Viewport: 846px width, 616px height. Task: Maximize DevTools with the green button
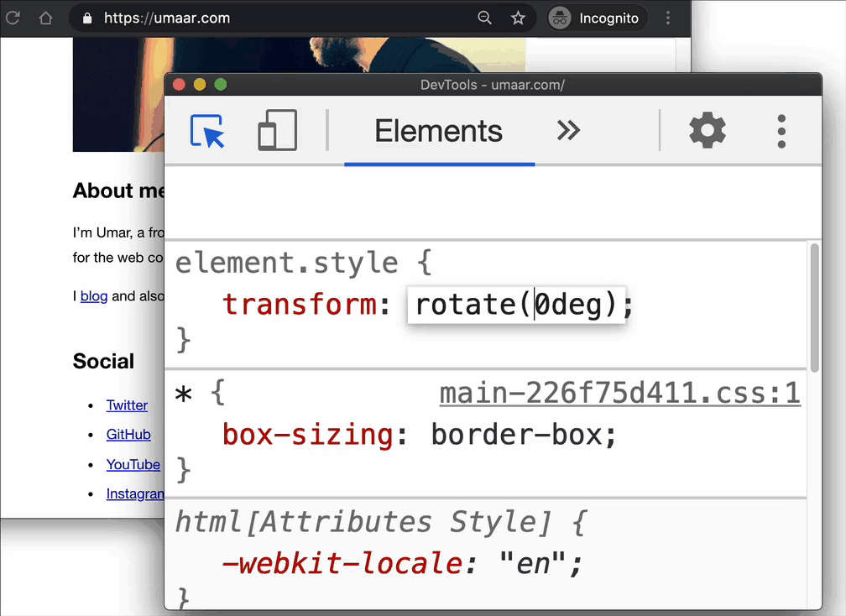coord(221,85)
